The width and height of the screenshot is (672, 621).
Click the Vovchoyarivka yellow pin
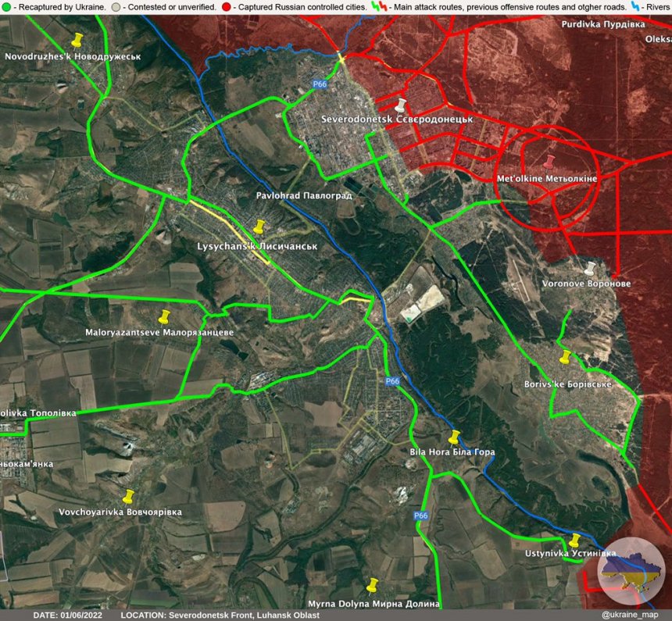(x=127, y=494)
